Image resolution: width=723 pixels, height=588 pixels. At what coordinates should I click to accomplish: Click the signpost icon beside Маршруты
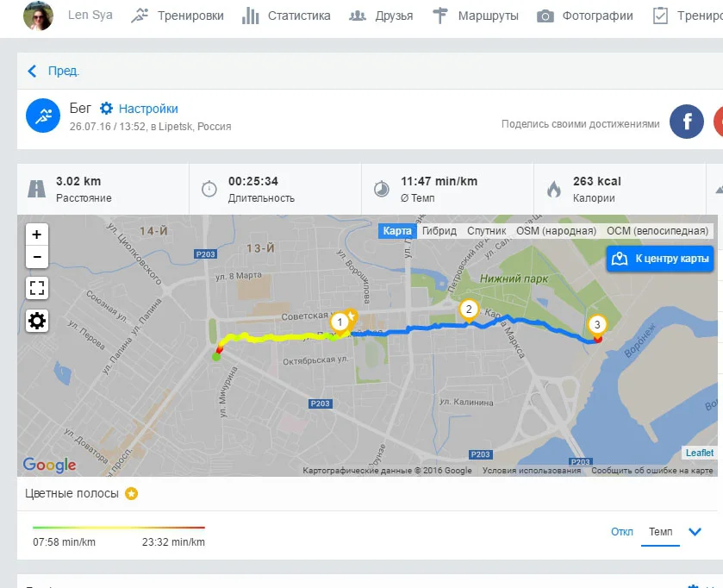tap(439, 16)
